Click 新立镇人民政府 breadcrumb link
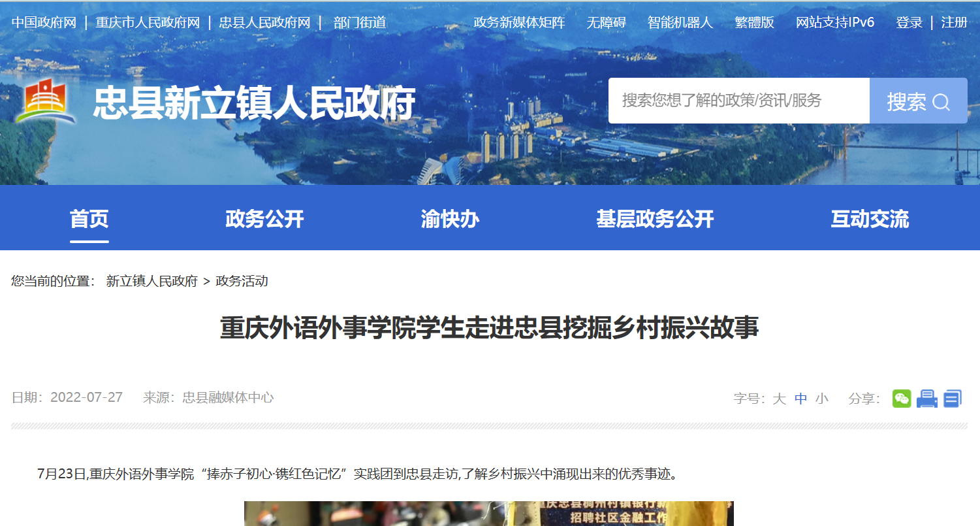The image size is (980, 526). coord(151,282)
